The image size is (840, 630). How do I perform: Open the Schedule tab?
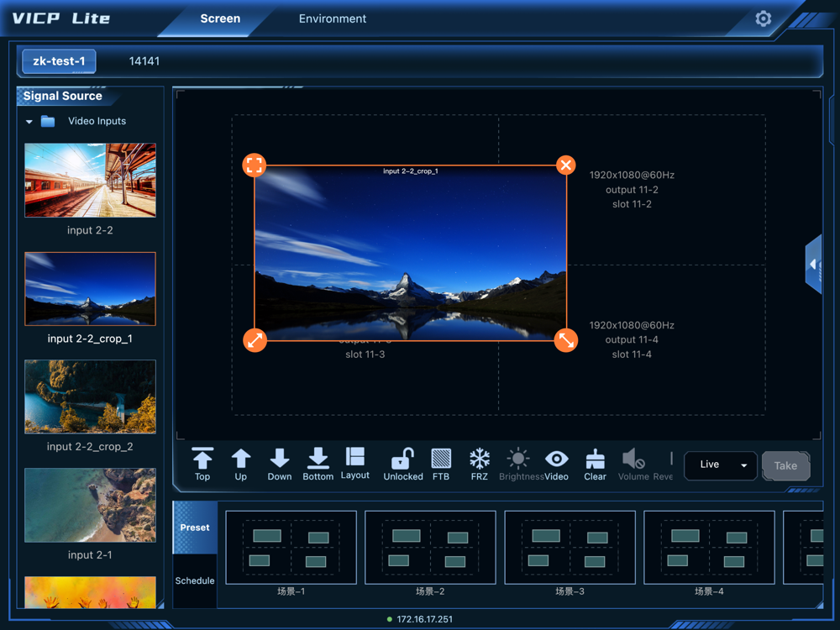click(x=195, y=580)
